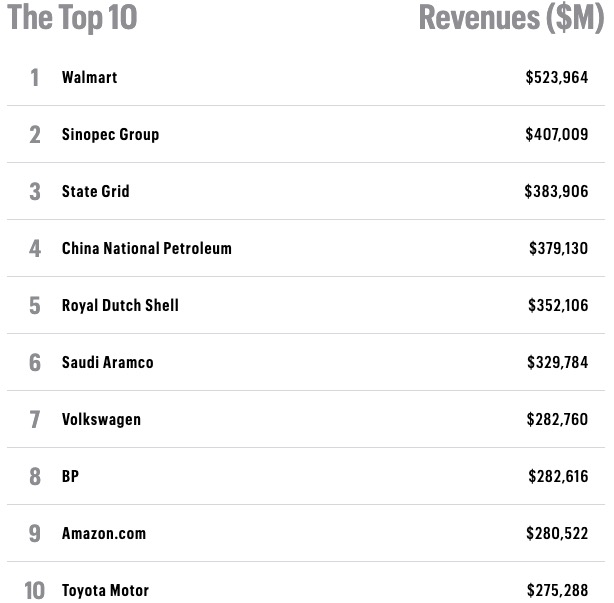The image size is (614, 603).
Task: Open the Amazon.com listing
Action: click(x=103, y=533)
